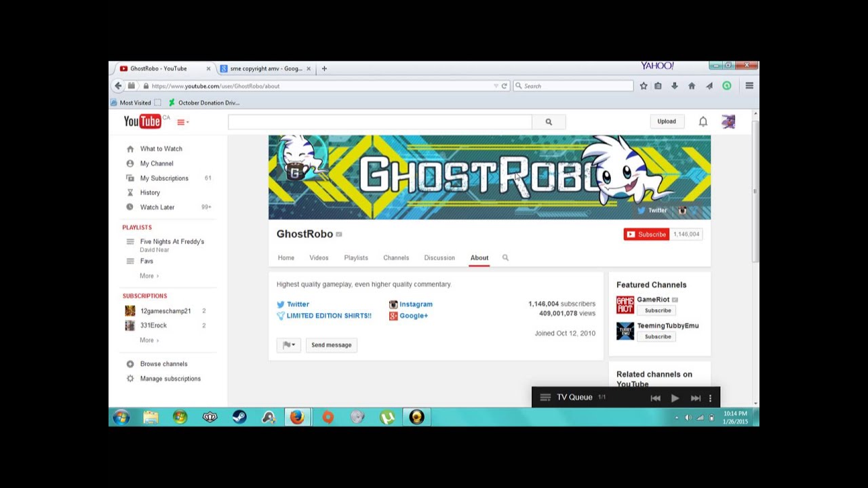Bookmark this page with star icon
The image size is (868, 488).
(x=644, y=86)
